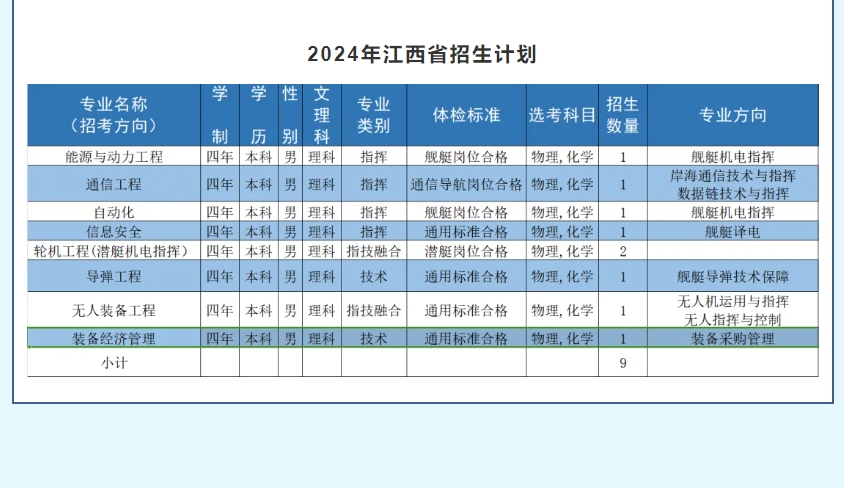
Task: Select the 装备采购管理 direction cell
Action: tap(732, 339)
